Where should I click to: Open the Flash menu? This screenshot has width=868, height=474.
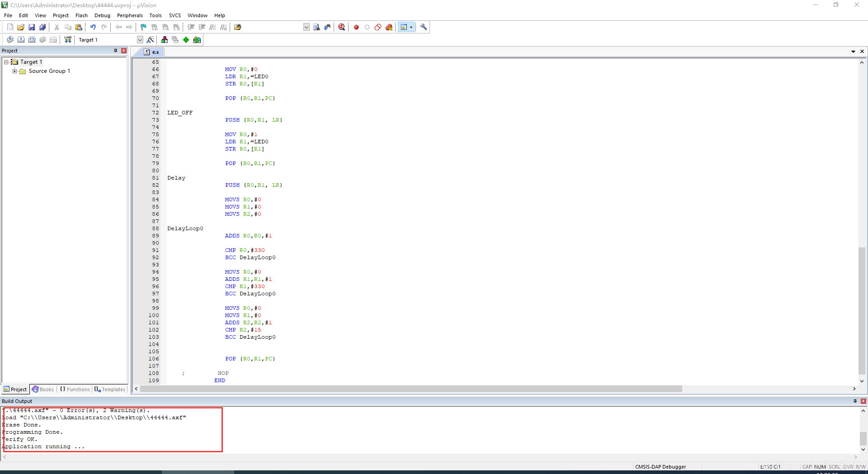(81, 15)
